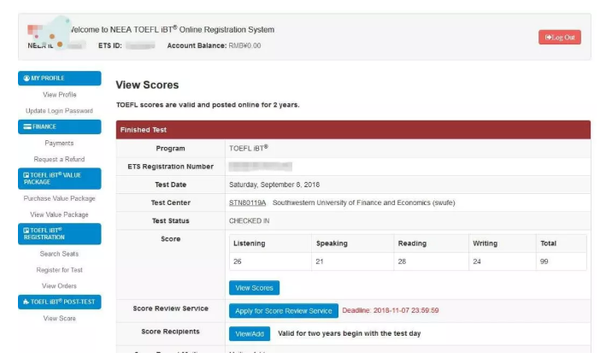Click the Total score 99

(544, 261)
